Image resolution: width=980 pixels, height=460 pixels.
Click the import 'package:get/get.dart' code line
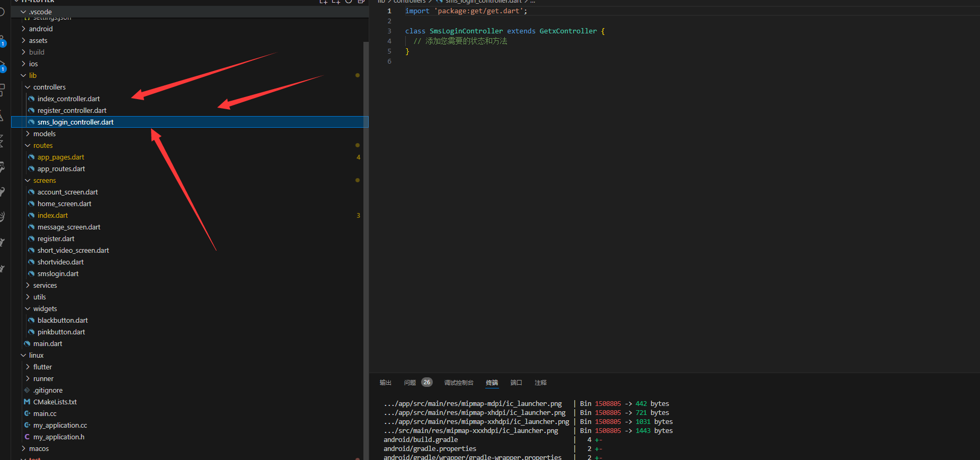click(x=466, y=11)
